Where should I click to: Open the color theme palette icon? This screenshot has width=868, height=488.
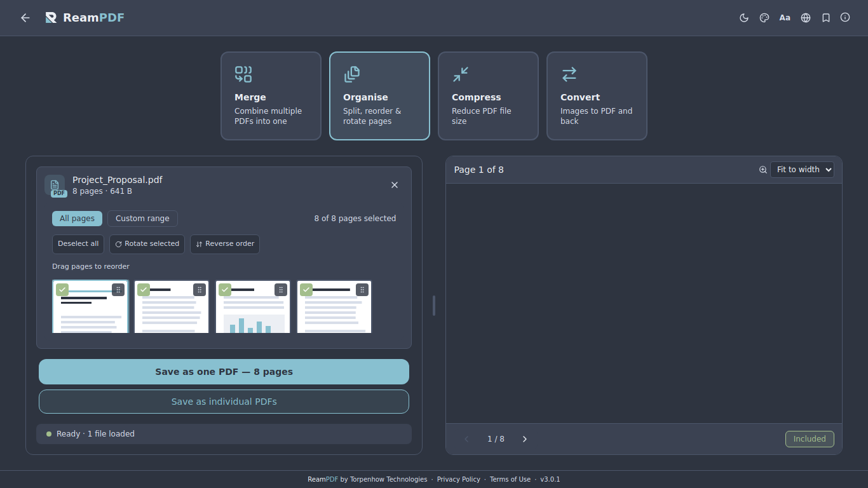tap(764, 18)
